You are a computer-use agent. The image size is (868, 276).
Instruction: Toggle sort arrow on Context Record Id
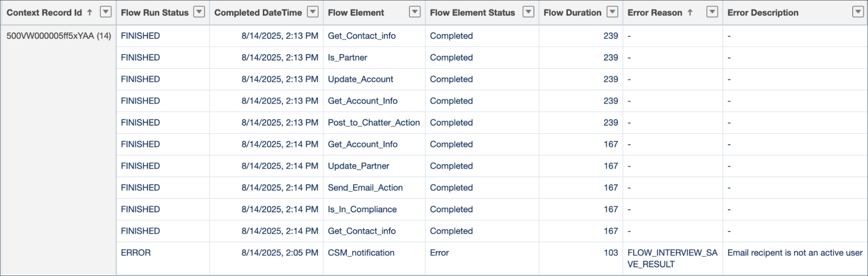pos(90,13)
